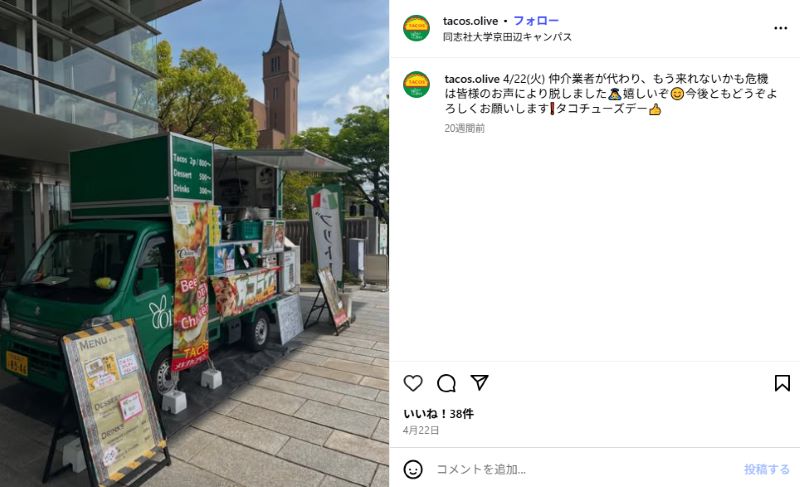Open the three-dot more options menu
This screenshot has width=800, height=487.
point(781,28)
